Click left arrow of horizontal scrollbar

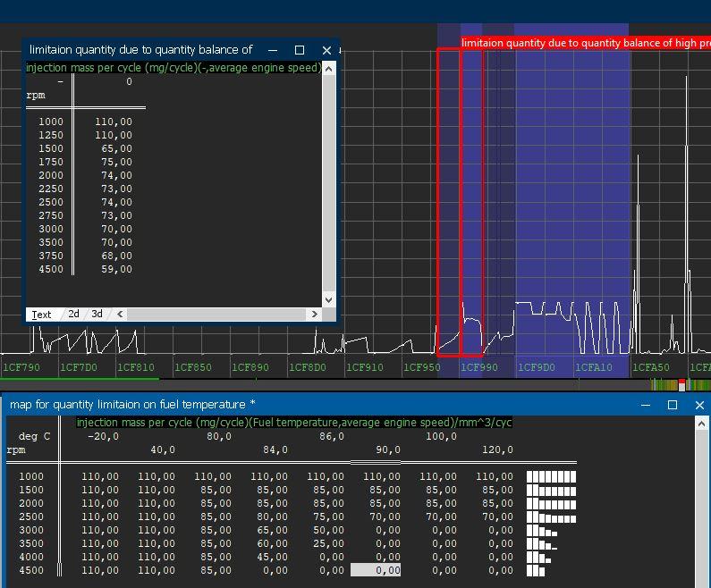(x=121, y=314)
